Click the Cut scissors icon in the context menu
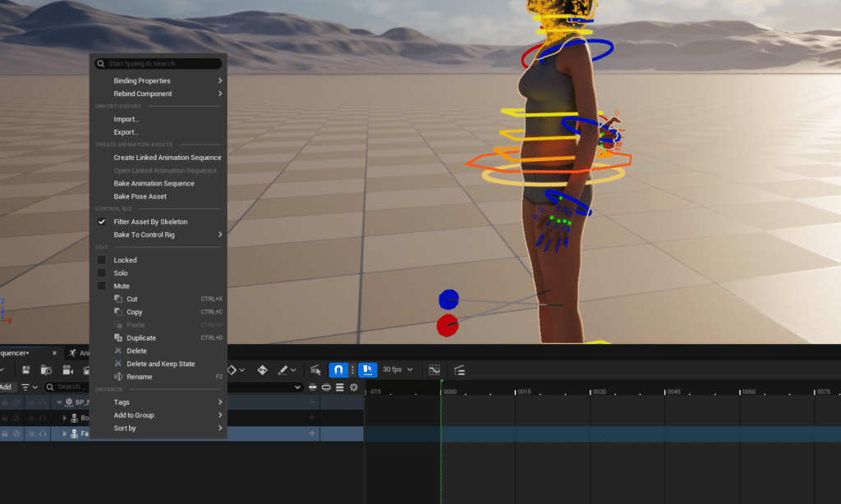The height and width of the screenshot is (504, 841). coord(118,299)
